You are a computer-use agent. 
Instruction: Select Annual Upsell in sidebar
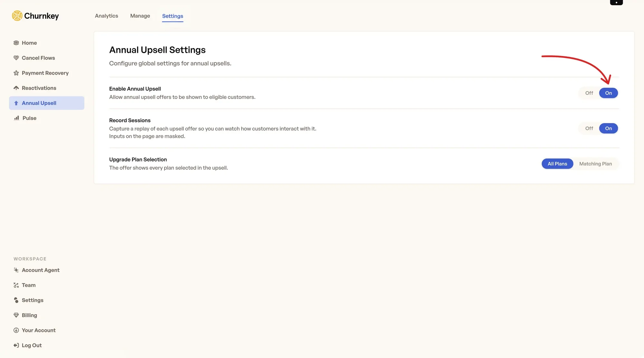[47, 103]
